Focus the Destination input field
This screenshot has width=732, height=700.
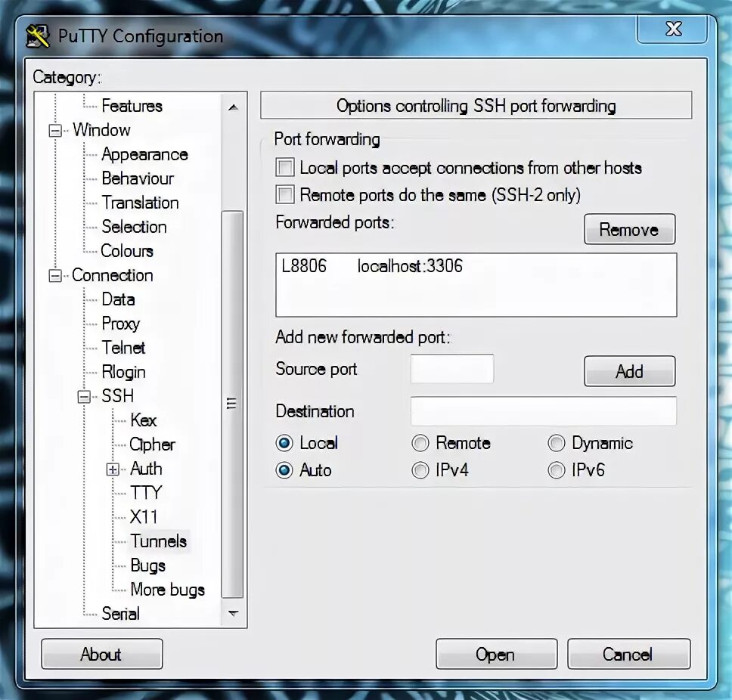[544, 411]
